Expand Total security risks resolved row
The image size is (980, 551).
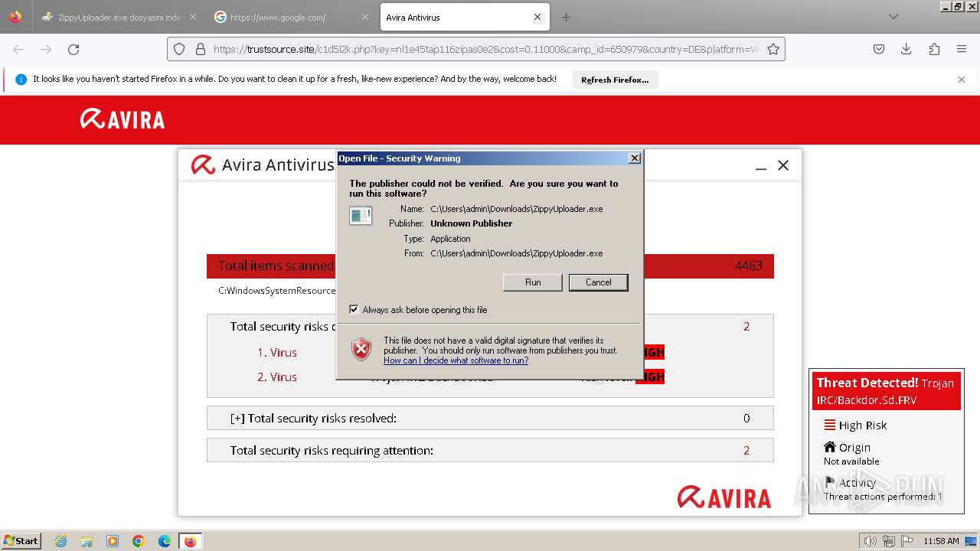tap(490, 418)
